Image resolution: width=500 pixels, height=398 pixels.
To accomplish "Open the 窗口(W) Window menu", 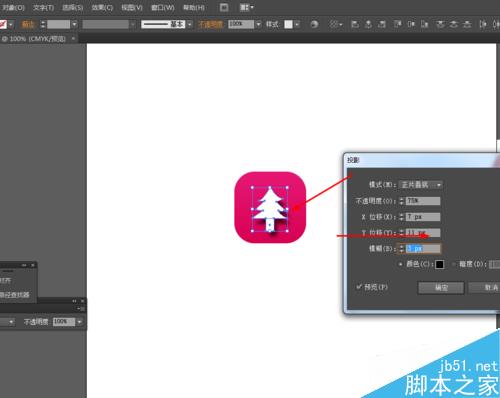I will click(163, 7).
